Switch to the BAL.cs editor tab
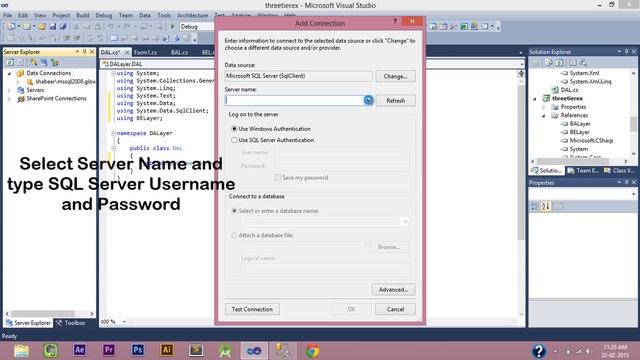Viewport: 640px width, 360px height. click(x=179, y=52)
